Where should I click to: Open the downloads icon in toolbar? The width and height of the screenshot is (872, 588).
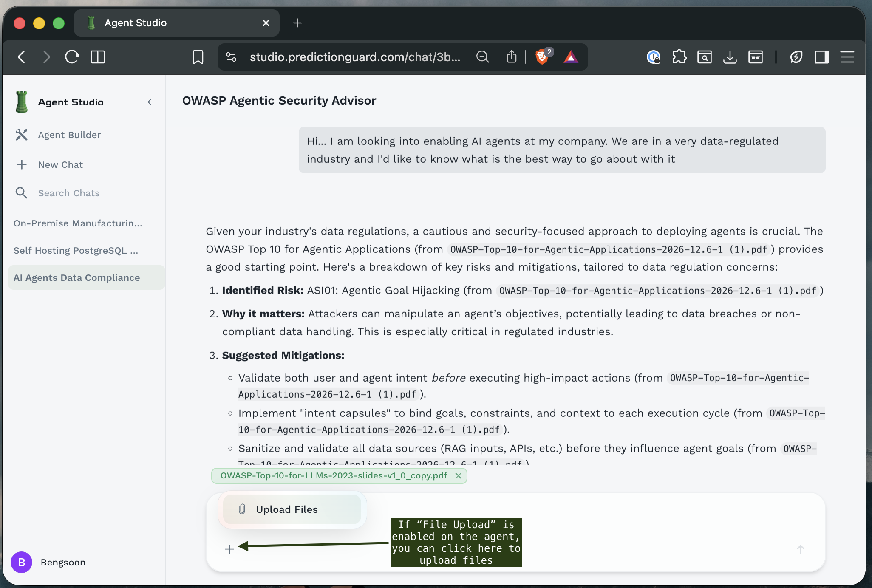point(730,57)
